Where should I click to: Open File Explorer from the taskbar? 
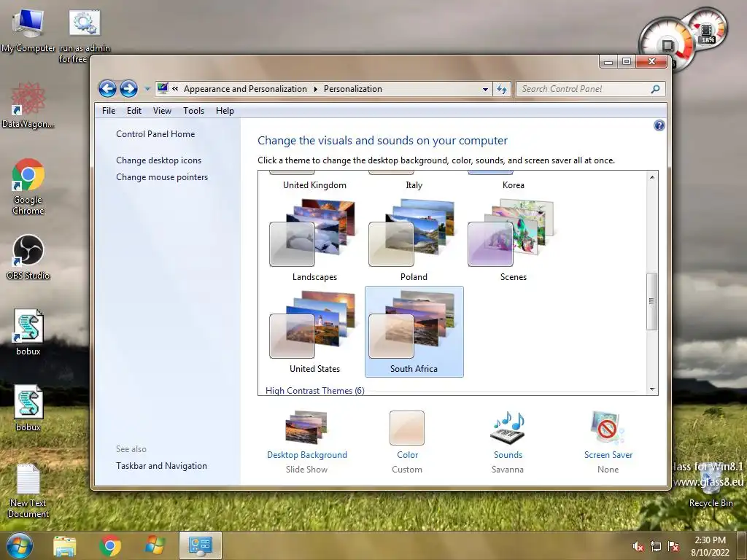[64, 546]
